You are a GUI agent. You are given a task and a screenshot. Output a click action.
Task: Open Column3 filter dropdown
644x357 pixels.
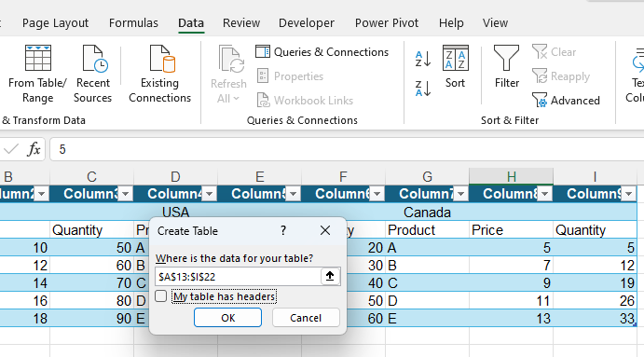(x=125, y=194)
